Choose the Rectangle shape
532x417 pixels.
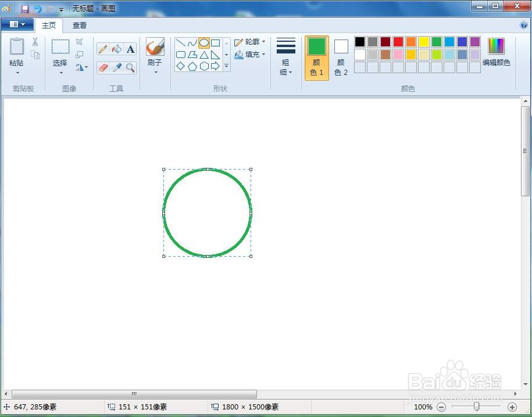(215, 43)
